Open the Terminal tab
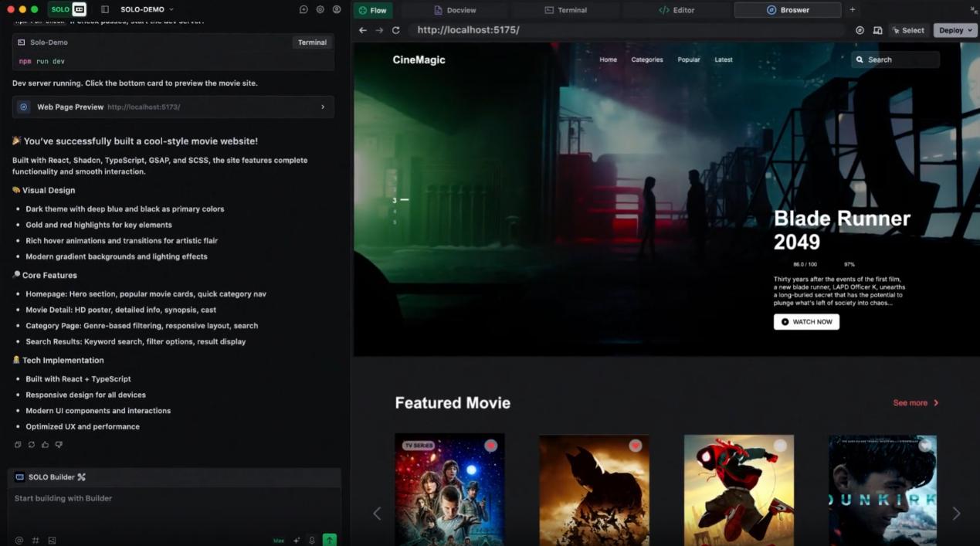 click(565, 10)
